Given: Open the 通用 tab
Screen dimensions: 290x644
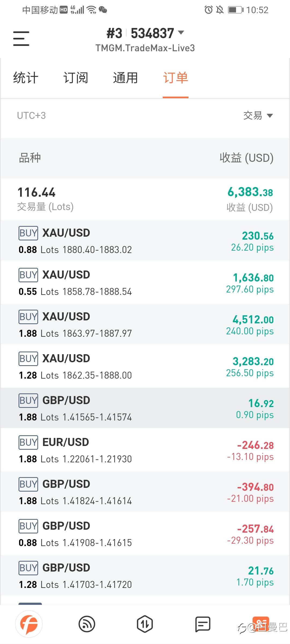Looking at the screenshot, I should coord(125,78).
